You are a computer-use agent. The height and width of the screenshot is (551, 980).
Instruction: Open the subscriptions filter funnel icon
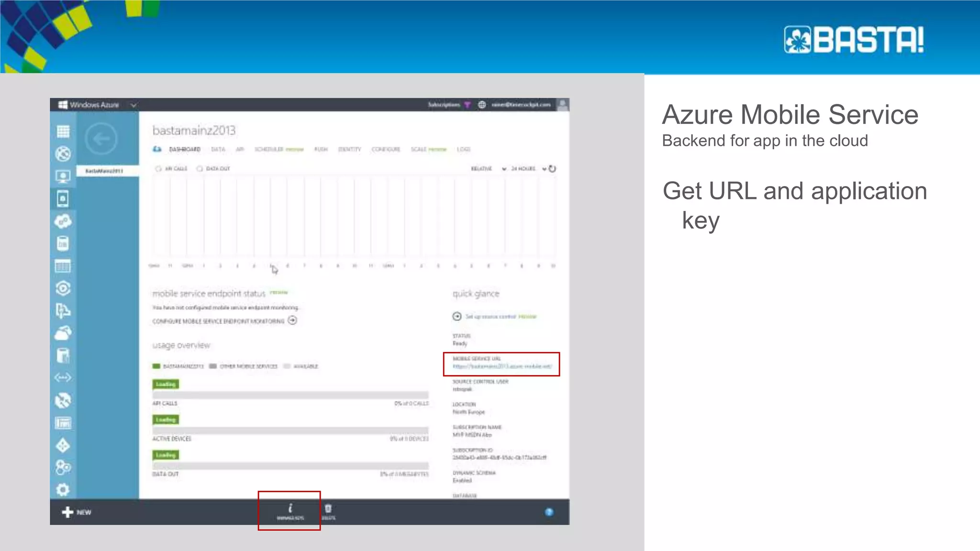(468, 105)
